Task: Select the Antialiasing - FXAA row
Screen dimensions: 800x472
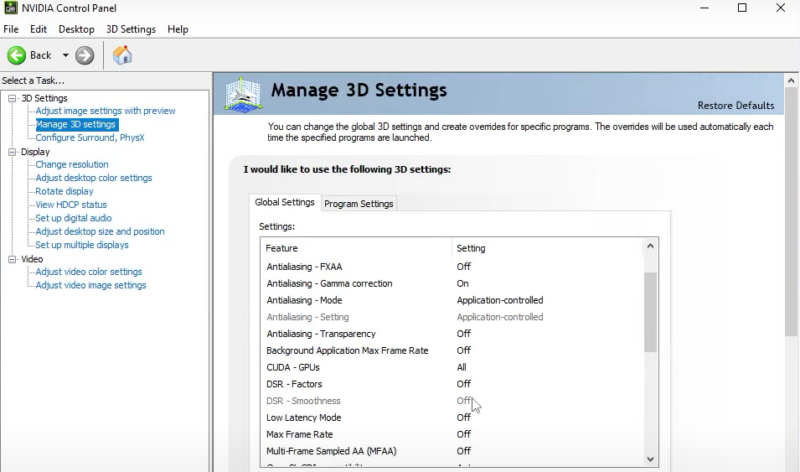Action: pyautogui.click(x=452, y=266)
